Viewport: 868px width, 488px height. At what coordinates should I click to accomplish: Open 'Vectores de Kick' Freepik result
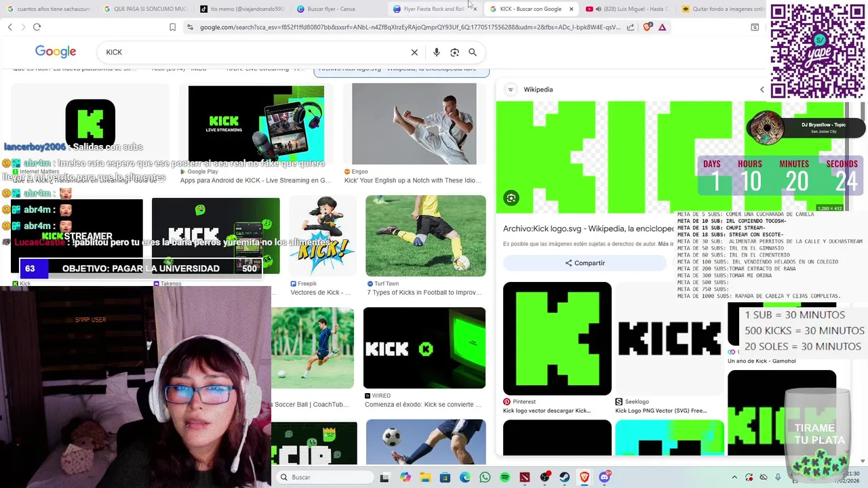321,293
